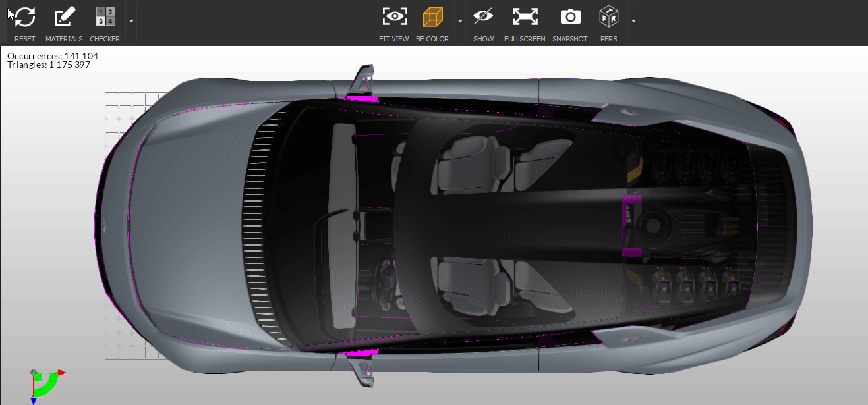Viewport: 868px width, 405px height.
Task: Expand the dropdown arrow beside Checker
Action: [x=131, y=21]
